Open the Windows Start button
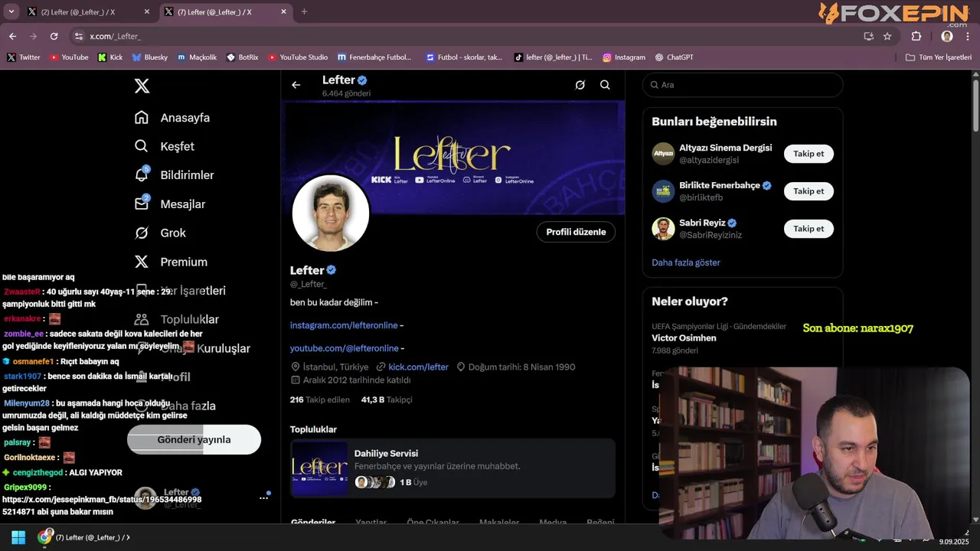 point(18,537)
